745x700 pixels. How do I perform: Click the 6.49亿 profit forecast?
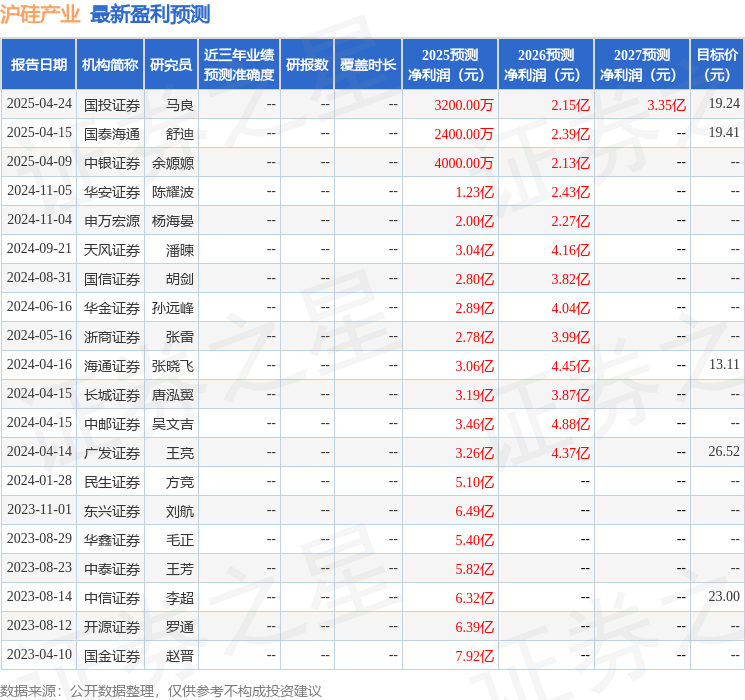pos(475,511)
